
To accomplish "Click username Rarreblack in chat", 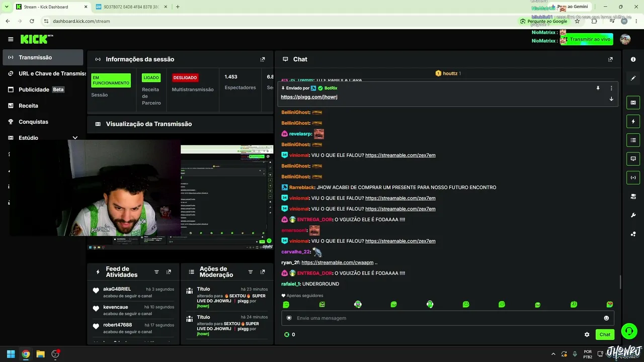I will click(301, 188).
